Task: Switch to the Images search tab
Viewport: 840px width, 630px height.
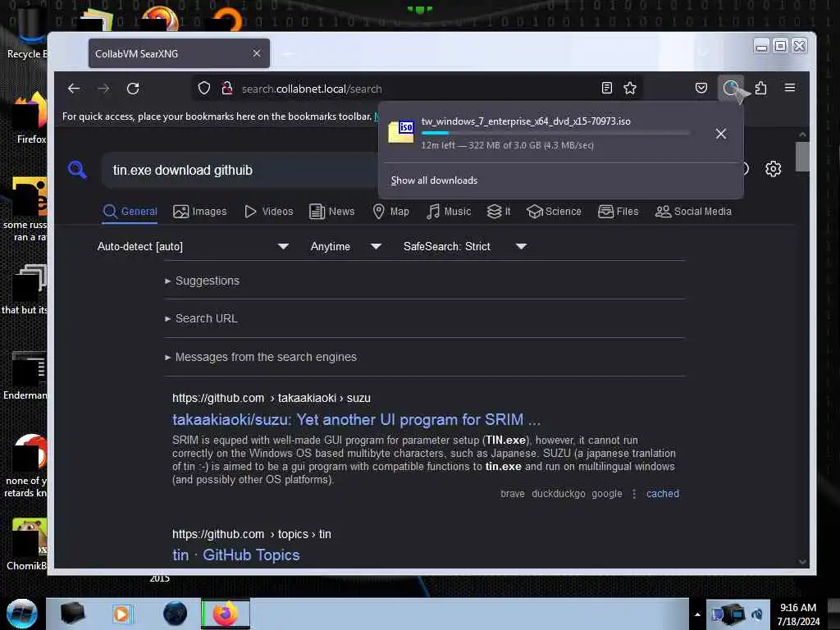Action: point(200,212)
